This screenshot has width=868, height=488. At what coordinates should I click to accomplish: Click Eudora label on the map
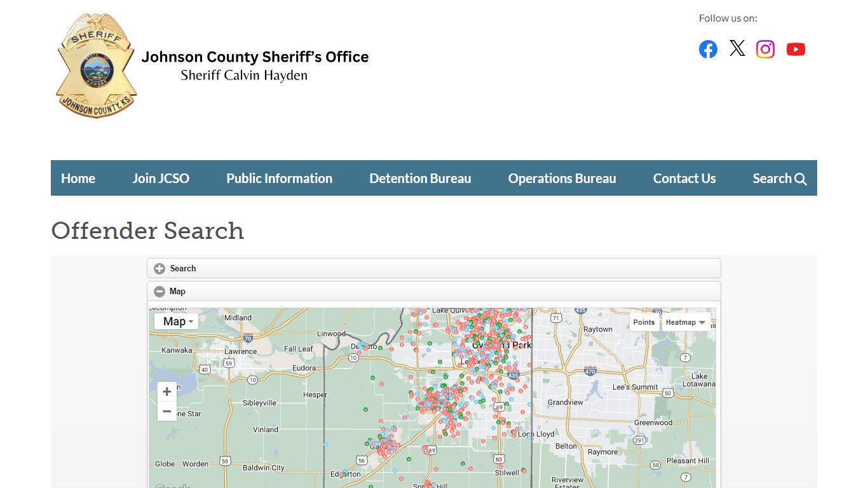point(304,368)
